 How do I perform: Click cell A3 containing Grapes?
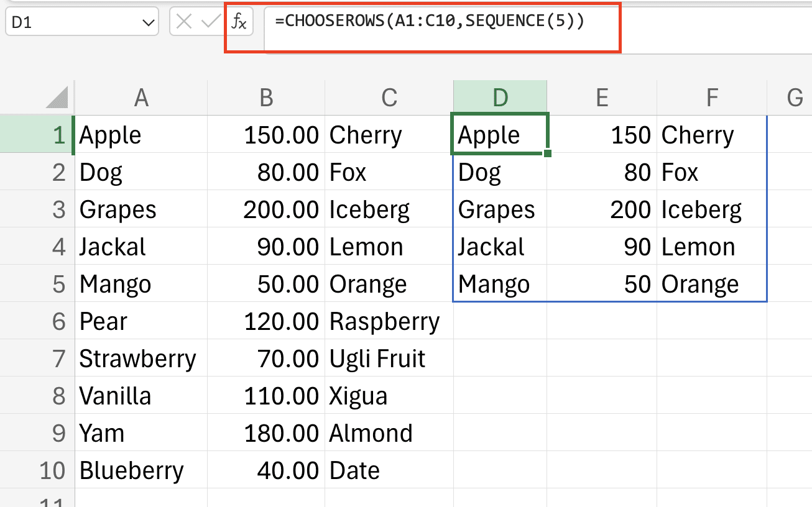tap(141, 209)
